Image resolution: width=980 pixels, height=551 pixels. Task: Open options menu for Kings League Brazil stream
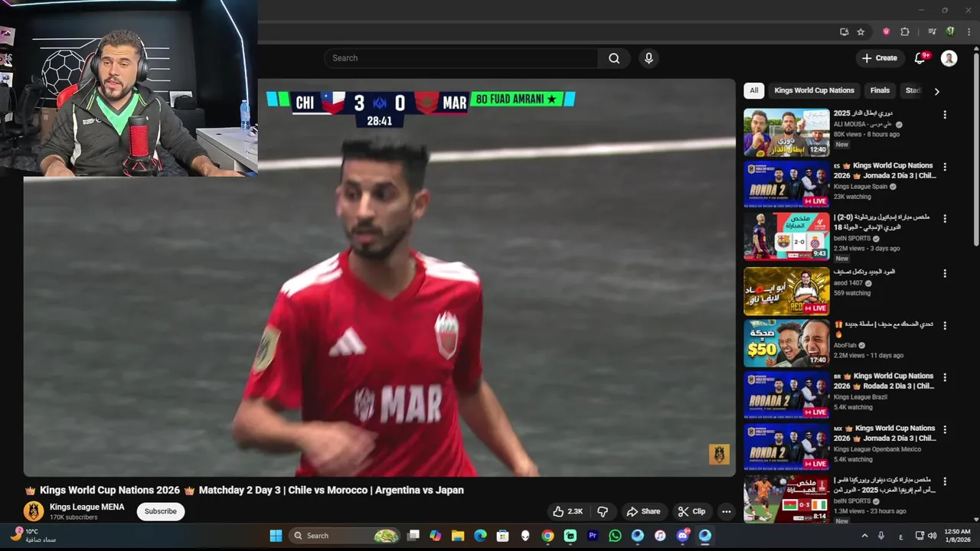coord(945,377)
